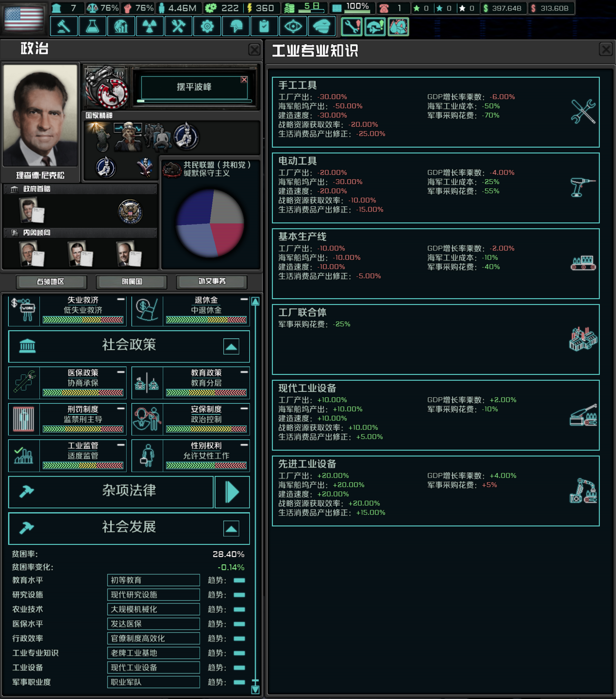Open the research flask icon menu
Image resolution: width=616 pixels, height=699 pixels.
[x=92, y=26]
